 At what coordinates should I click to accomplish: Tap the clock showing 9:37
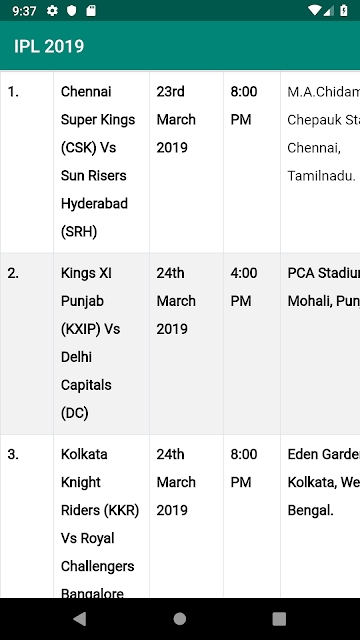24,11
